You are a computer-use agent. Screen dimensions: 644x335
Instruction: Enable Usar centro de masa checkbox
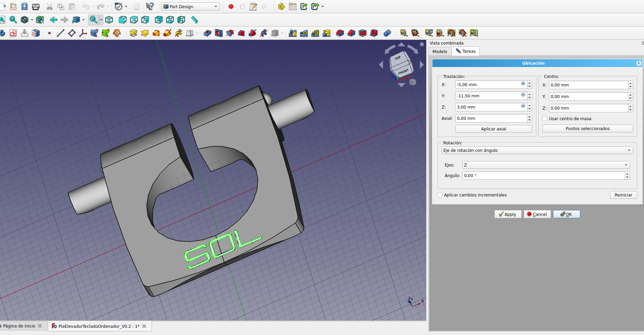coord(545,118)
